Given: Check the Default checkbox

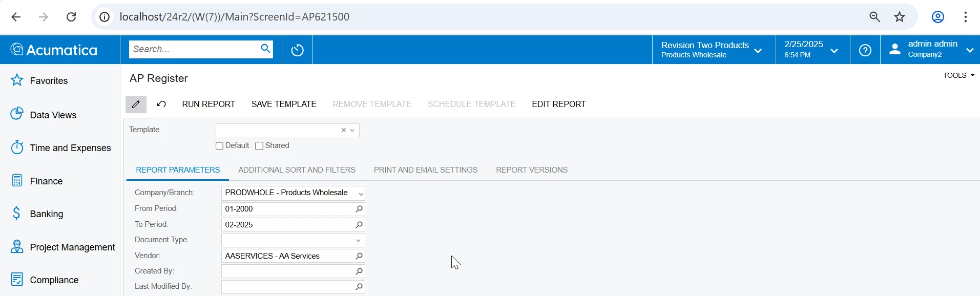Looking at the screenshot, I should click(x=219, y=146).
